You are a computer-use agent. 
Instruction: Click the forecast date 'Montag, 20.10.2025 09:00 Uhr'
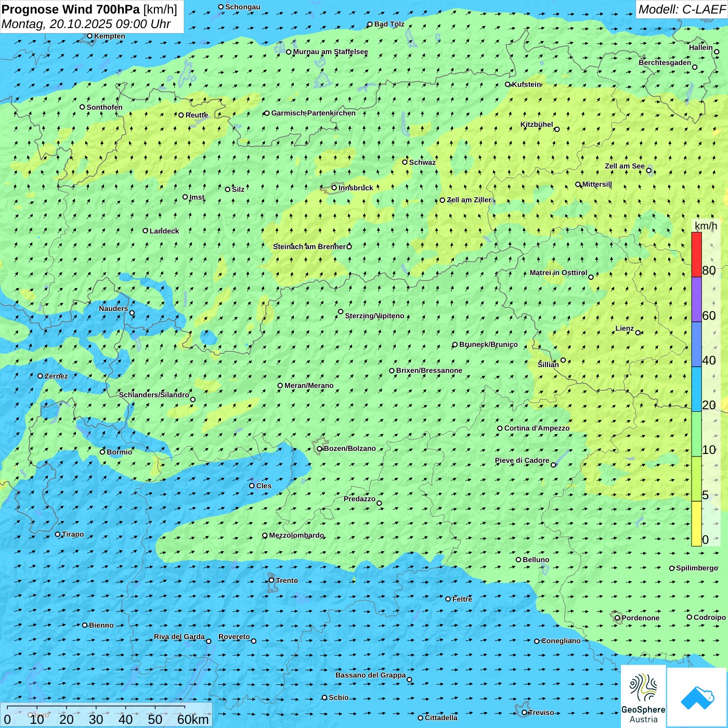[x=86, y=24]
